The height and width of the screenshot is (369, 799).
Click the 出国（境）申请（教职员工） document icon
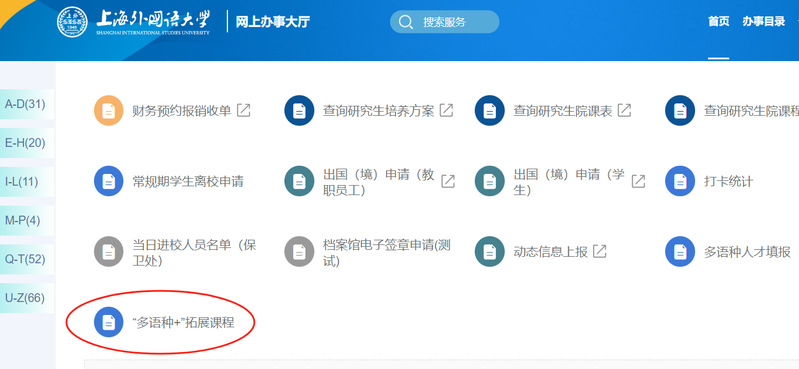click(x=299, y=181)
